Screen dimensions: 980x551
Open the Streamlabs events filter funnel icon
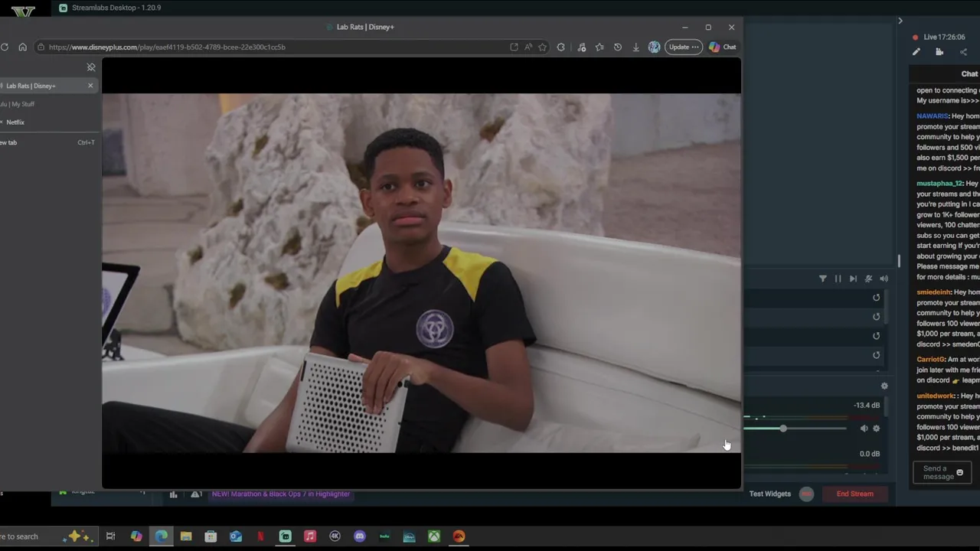tap(822, 279)
